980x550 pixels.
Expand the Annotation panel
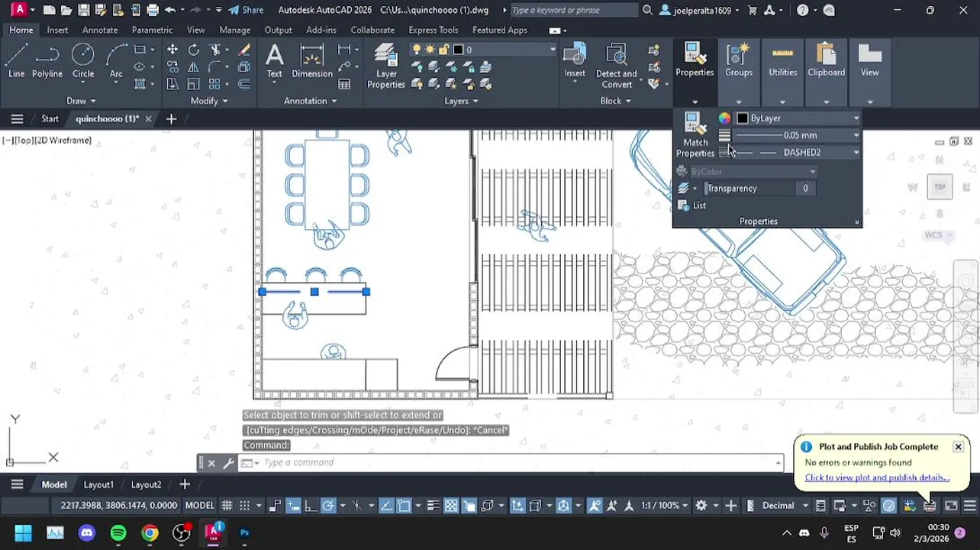coord(311,101)
